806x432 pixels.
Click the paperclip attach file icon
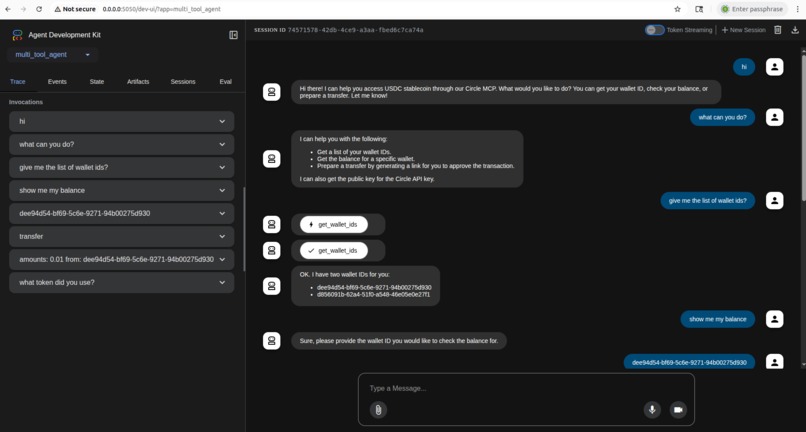(378, 410)
